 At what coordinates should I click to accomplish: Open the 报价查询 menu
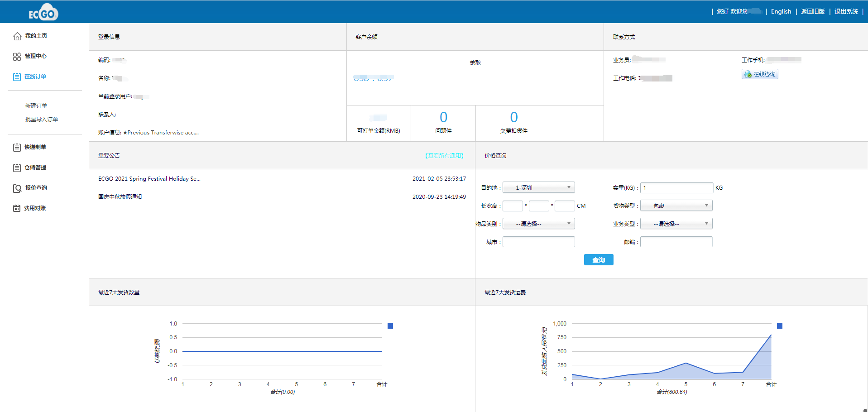pyautogui.click(x=36, y=188)
